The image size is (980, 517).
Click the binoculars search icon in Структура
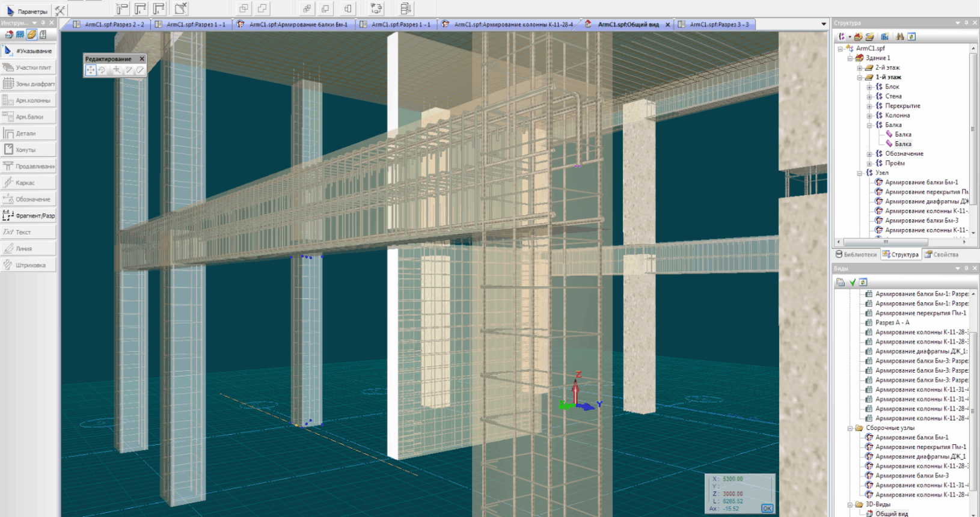(900, 37)
